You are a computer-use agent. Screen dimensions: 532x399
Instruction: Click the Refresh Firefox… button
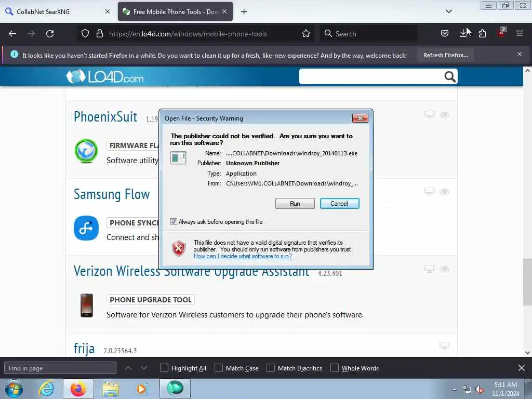click(x=445, y=55)
